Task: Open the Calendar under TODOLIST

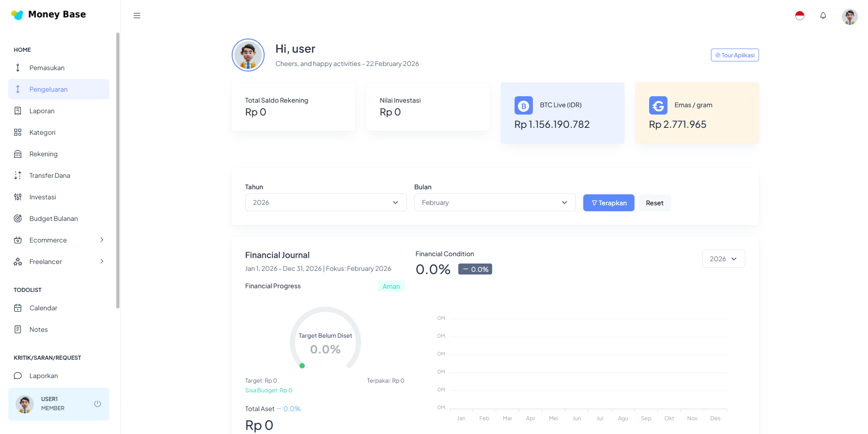Action: point(43,308)
